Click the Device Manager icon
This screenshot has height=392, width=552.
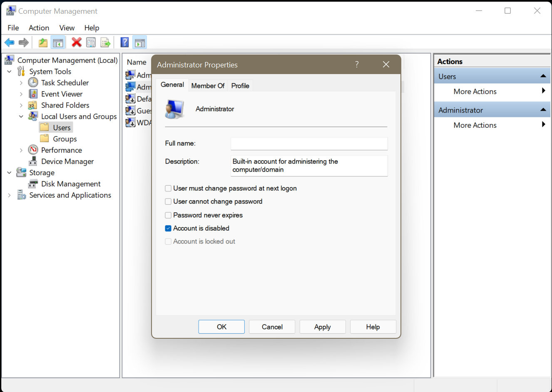[33, 161]
